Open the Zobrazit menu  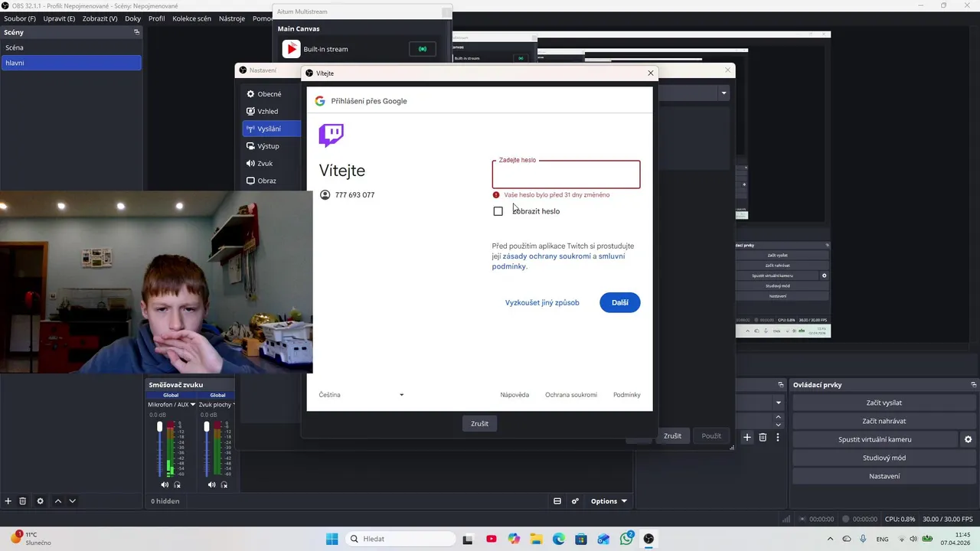pos(100,18)
